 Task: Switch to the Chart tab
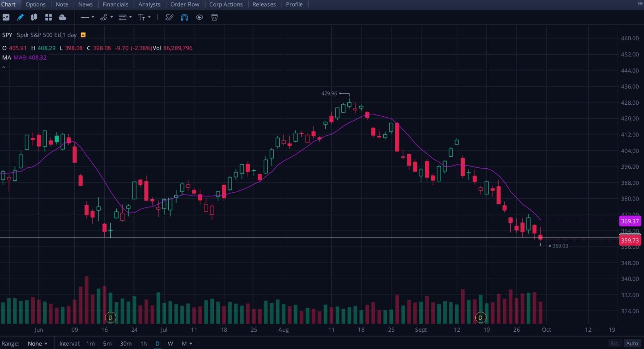pos(8,4)
